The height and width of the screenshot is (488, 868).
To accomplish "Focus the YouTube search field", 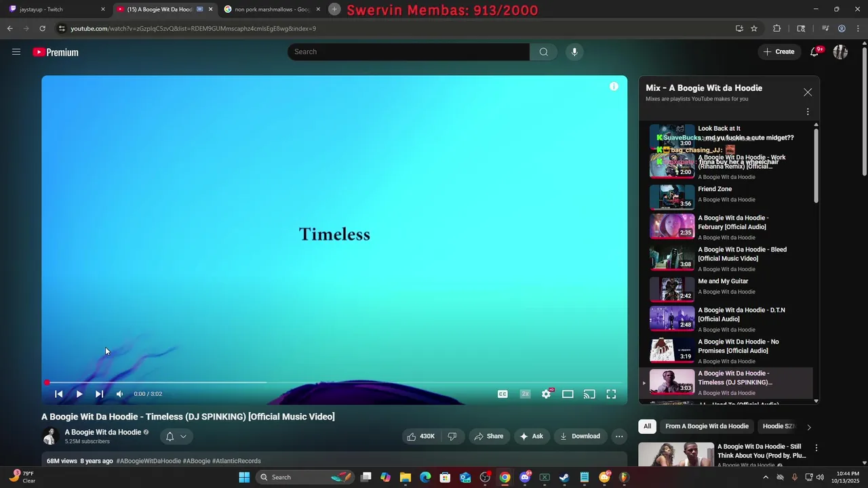I will click(x=408, y=52).
